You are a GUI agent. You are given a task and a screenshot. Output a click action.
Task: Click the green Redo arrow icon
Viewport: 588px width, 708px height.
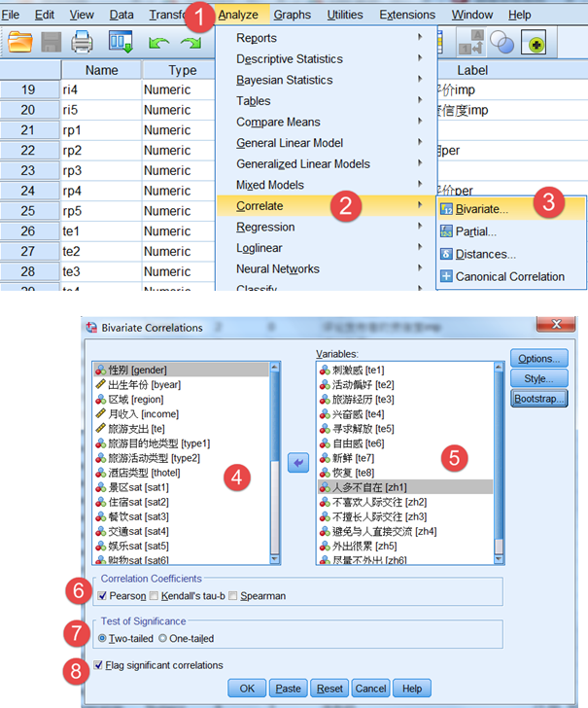click(190, 43)
